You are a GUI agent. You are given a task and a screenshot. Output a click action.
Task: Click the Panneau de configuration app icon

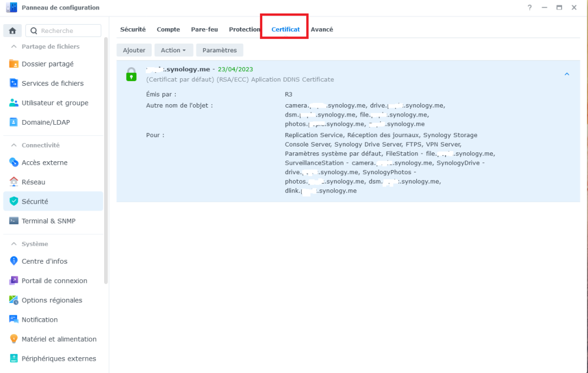coord(12,8)
